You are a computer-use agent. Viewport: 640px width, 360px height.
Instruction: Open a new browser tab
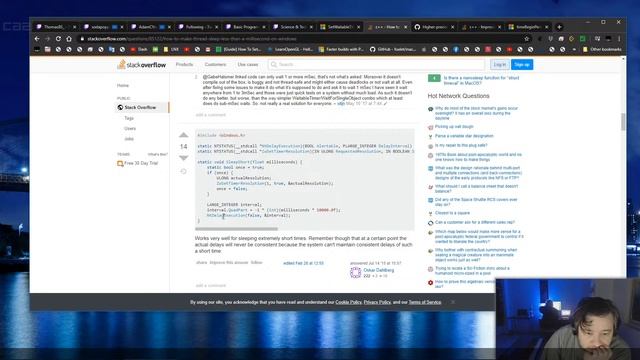[x=559, y=27]
